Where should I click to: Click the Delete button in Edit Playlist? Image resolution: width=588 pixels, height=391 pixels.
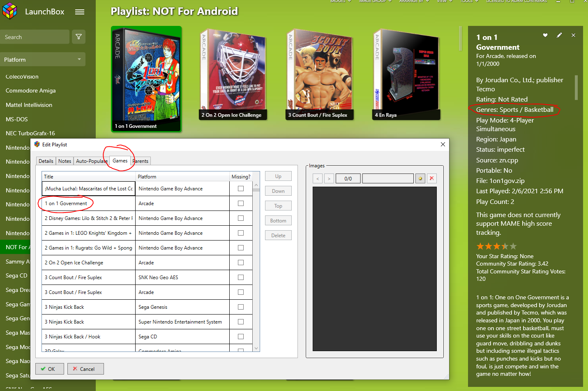click(278, 236)
